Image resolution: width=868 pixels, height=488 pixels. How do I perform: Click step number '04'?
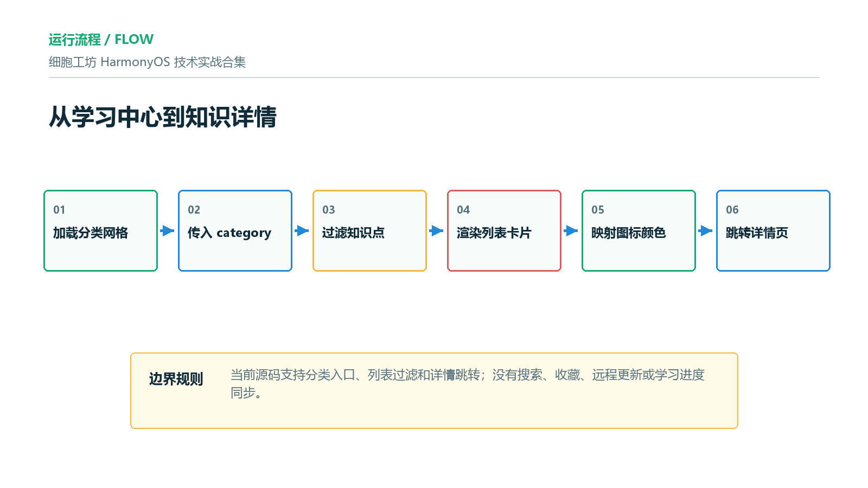[x=463, y=210]
